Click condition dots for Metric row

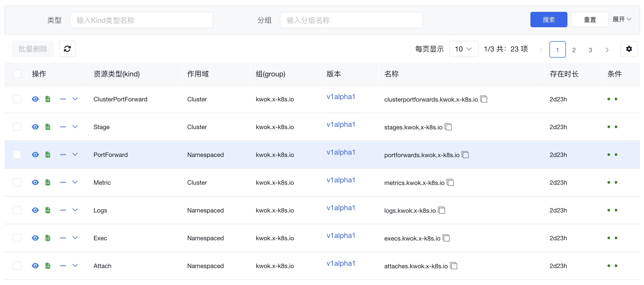612,182
